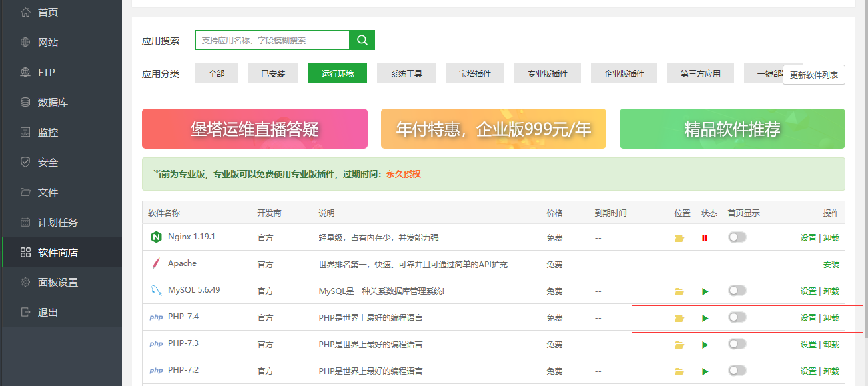Click the Apache software name
The image size is (868, 386).
pos(182,263)
